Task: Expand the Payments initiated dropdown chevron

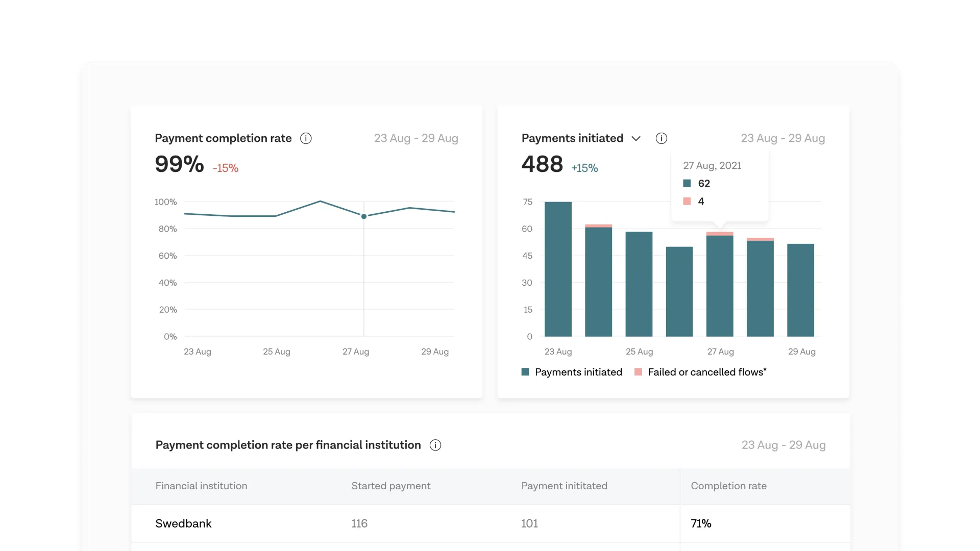Action: pos(636,139)
